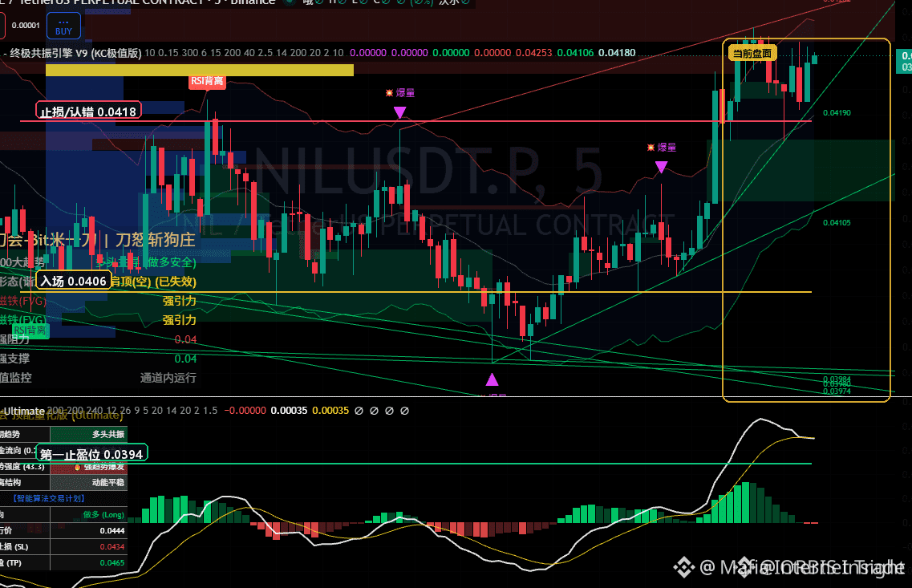Click the blue BUY button
The height and width of the screenshot is (588, 912).
63,26
